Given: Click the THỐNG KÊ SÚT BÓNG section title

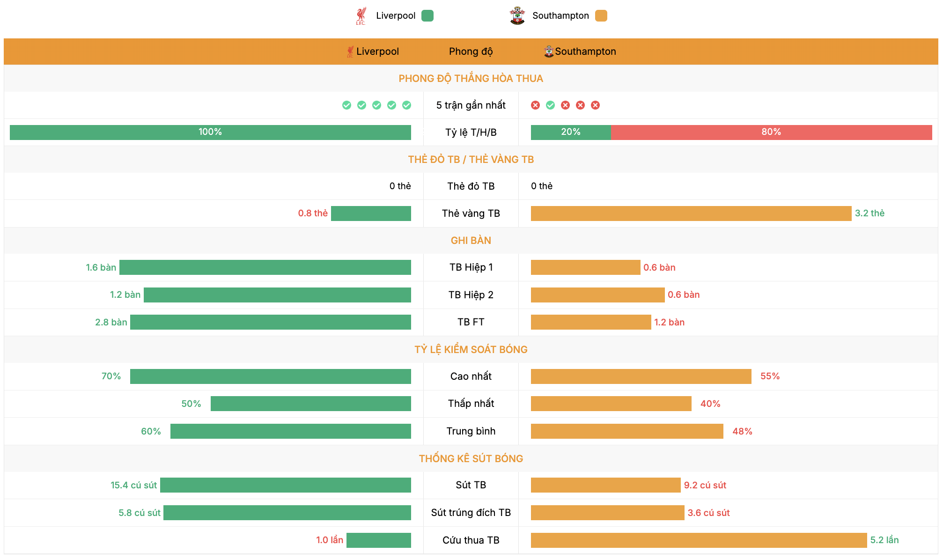Looking at the screenshot, I should click(x=471, y=458).
